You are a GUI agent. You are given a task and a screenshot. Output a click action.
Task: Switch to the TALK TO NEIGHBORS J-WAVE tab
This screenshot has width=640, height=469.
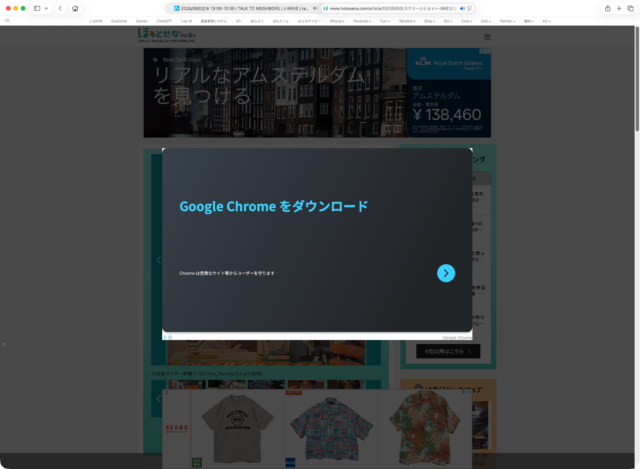click(242, 8)
